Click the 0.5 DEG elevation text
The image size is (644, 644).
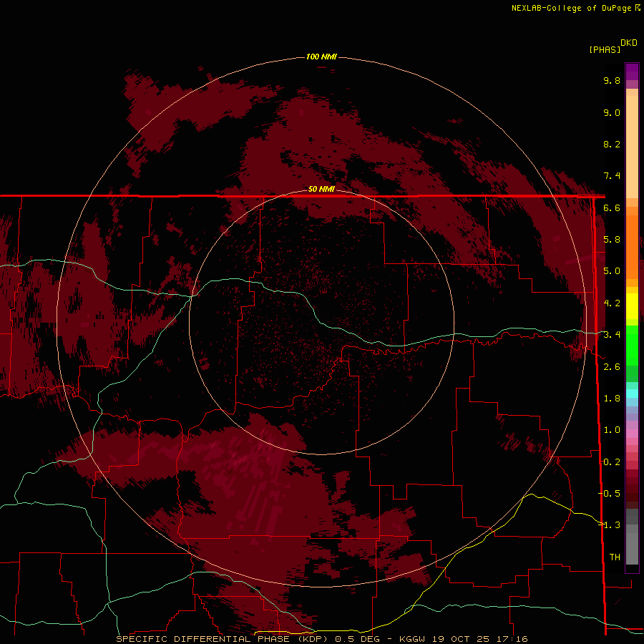pyautogui.click(x=357, y=639)
